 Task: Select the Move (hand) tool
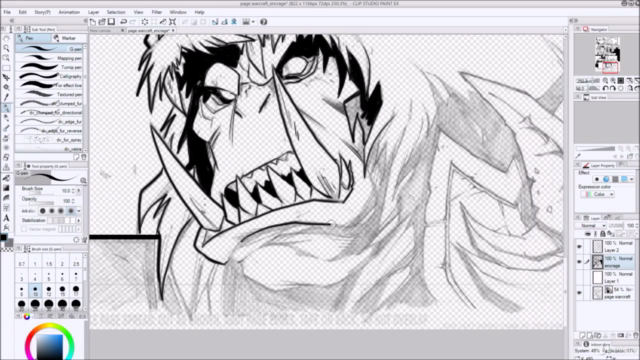(6, 38)
